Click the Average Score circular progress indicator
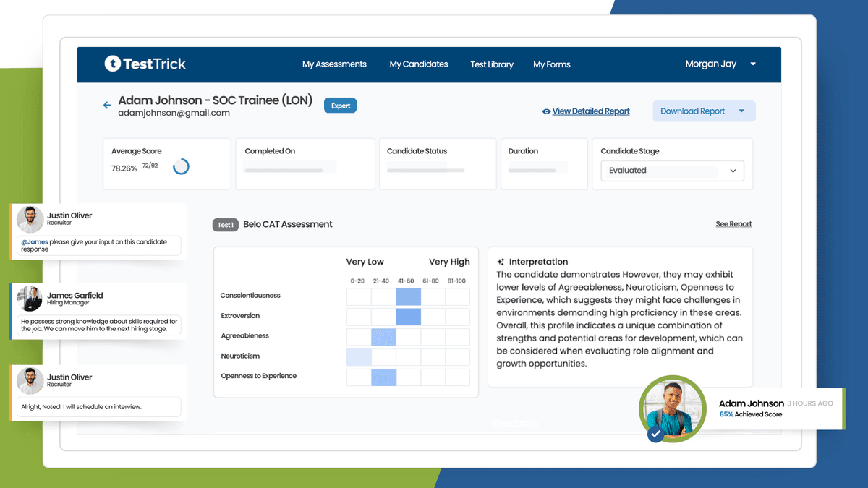 click(x=181, y=166)
